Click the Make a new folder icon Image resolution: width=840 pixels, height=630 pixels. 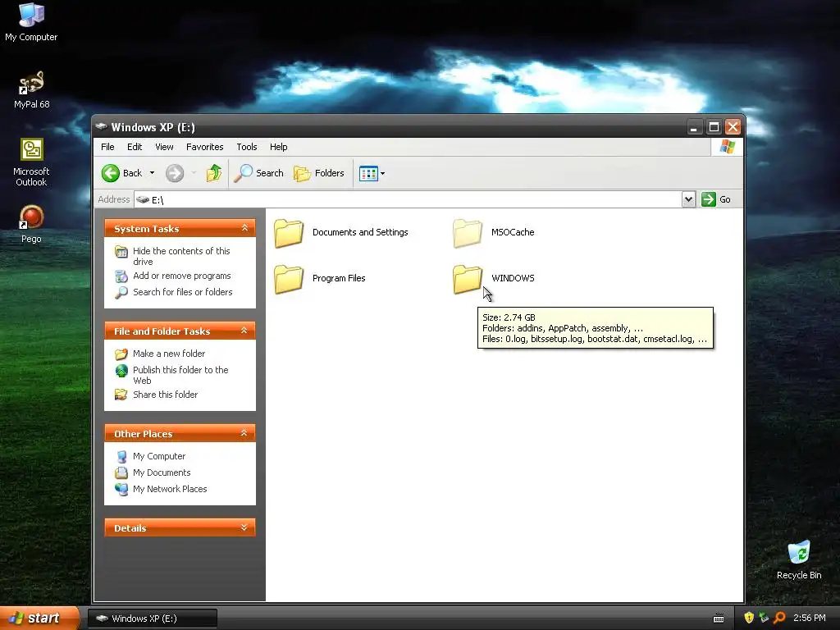[121, 354]
